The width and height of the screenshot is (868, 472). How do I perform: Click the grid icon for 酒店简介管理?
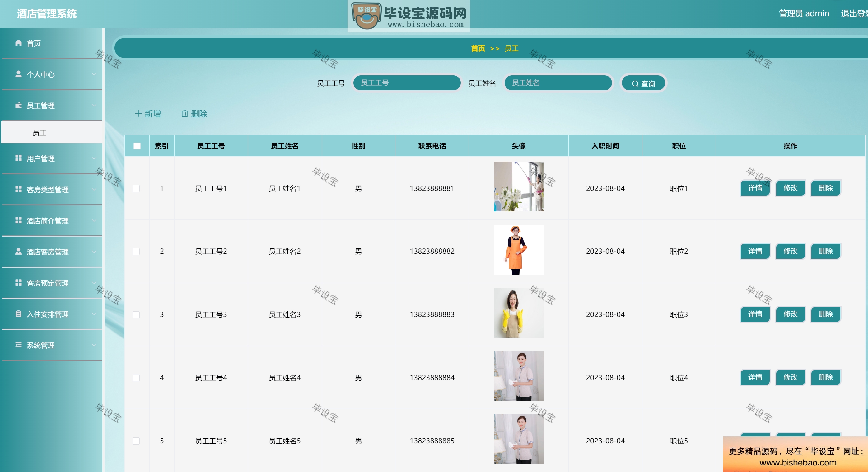pyautogui.click(x=19, y=220)
